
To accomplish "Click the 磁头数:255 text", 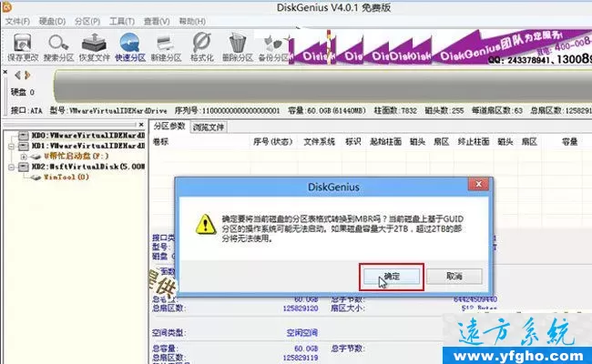I will pyautogui.click(x=444, y=110).
